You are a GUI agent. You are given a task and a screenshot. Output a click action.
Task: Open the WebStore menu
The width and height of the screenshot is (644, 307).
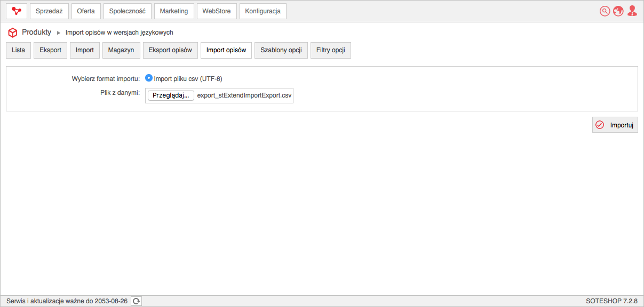tap(217, 11)
